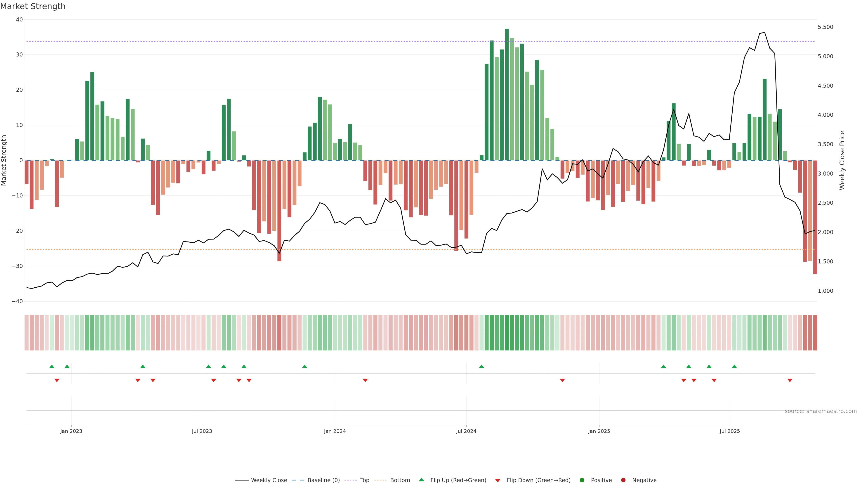Viewport: 868px width, 488px height.
Task: Click the first flip up marker on the left
Action: [52, 366]
